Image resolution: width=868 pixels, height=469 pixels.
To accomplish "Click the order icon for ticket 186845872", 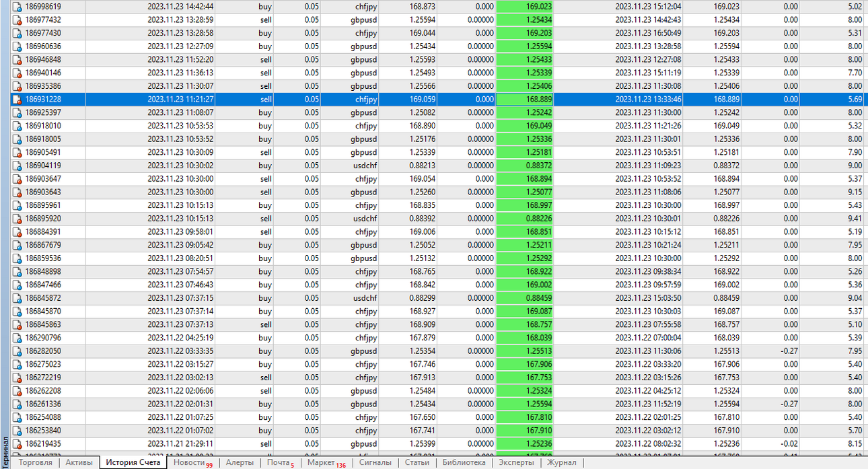I will (x=17, y=297).
